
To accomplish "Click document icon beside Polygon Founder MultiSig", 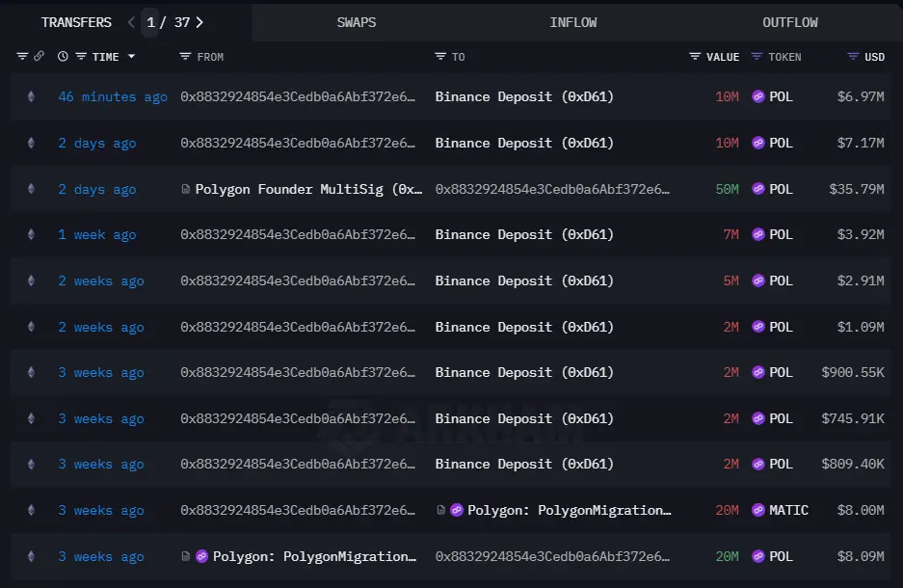I will point(186,190).
